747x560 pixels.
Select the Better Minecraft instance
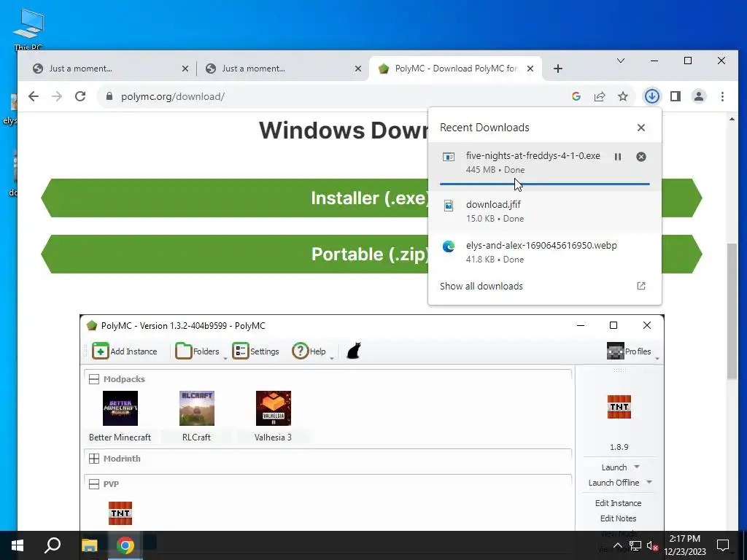120,416
